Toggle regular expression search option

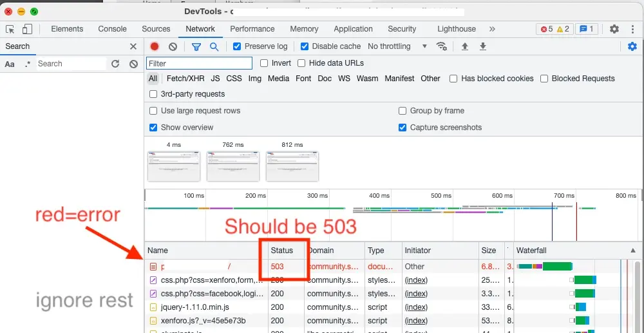click(28, 64)
